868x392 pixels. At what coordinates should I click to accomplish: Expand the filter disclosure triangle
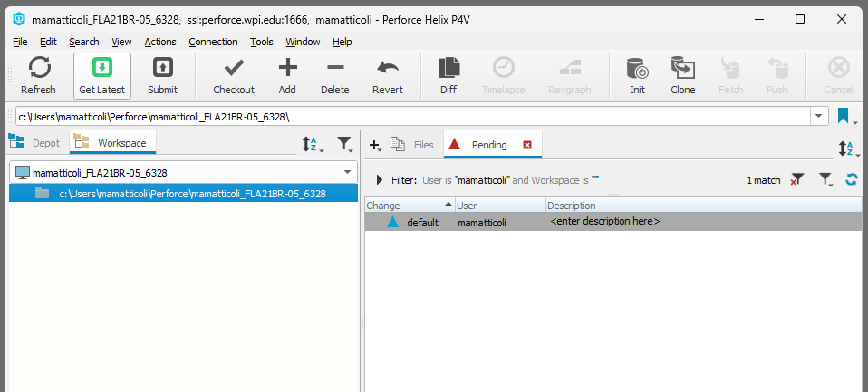380,180
